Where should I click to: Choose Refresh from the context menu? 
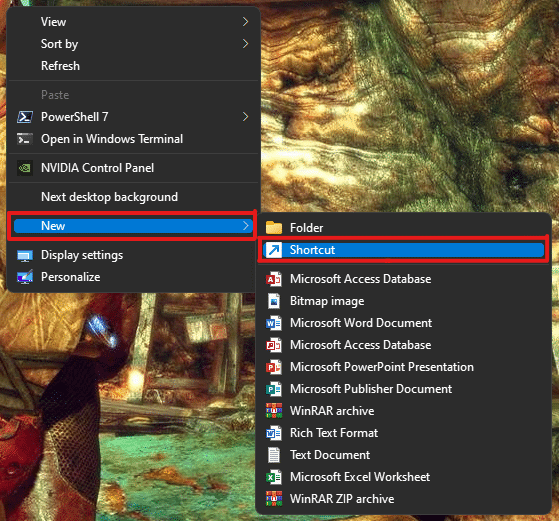pyautogui.click(x=133, y=66)
